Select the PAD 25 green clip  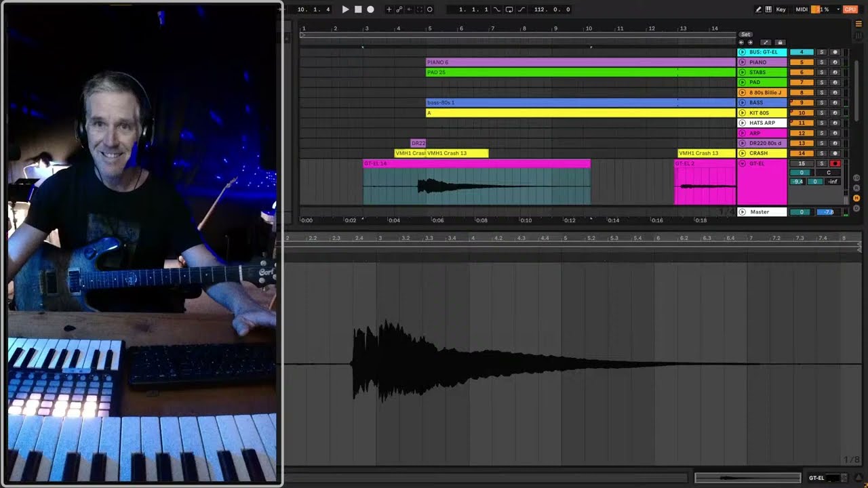click(x=580, y=73)
